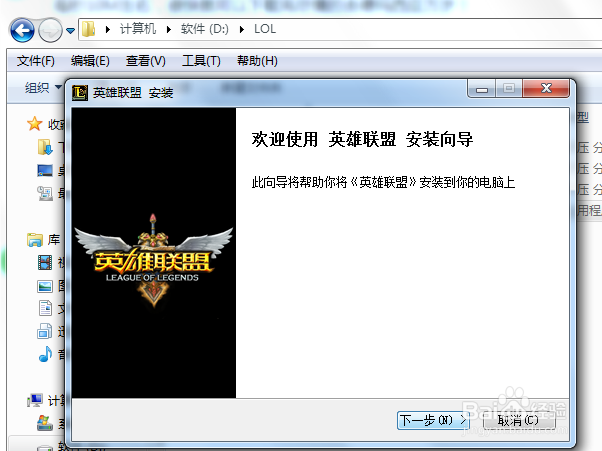Open the 文件(F) menu

pos(35,61)
